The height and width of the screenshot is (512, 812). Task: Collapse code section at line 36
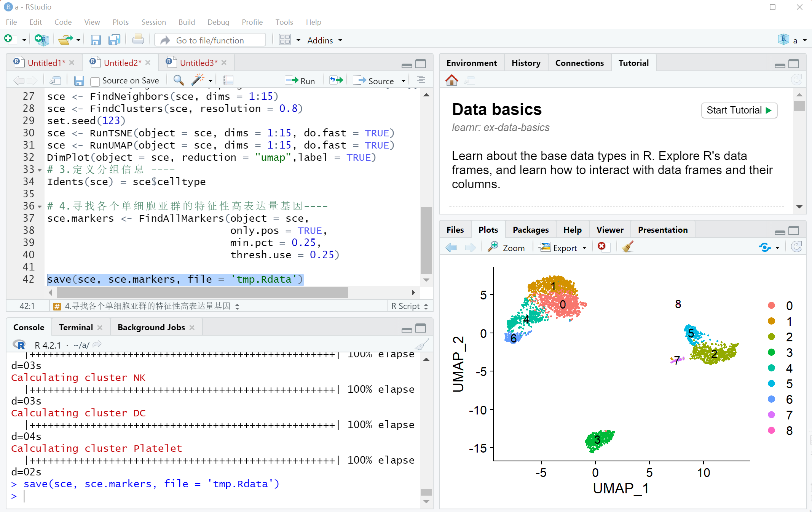pos(40,206)
